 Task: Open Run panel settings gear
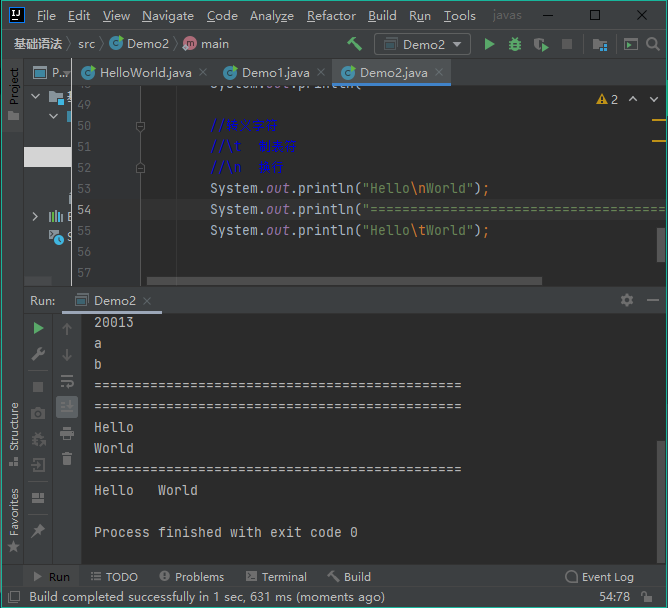[x=627, y=300]
